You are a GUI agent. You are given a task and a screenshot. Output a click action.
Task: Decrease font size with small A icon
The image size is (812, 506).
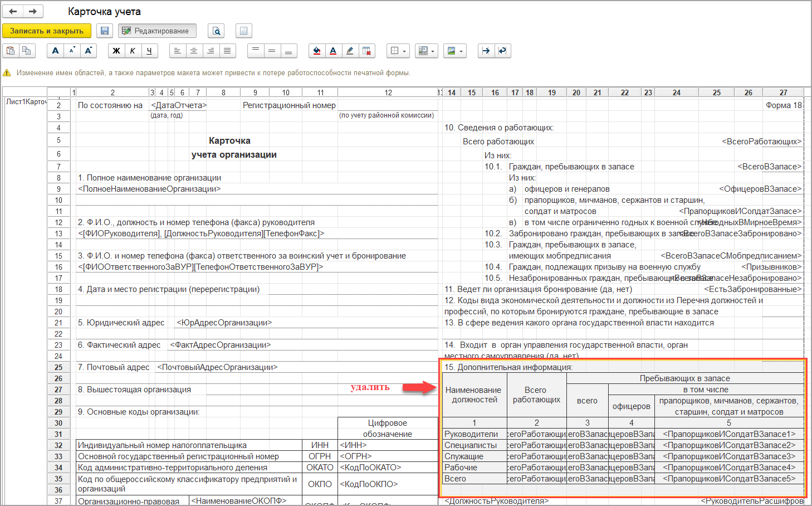point(72,51)
